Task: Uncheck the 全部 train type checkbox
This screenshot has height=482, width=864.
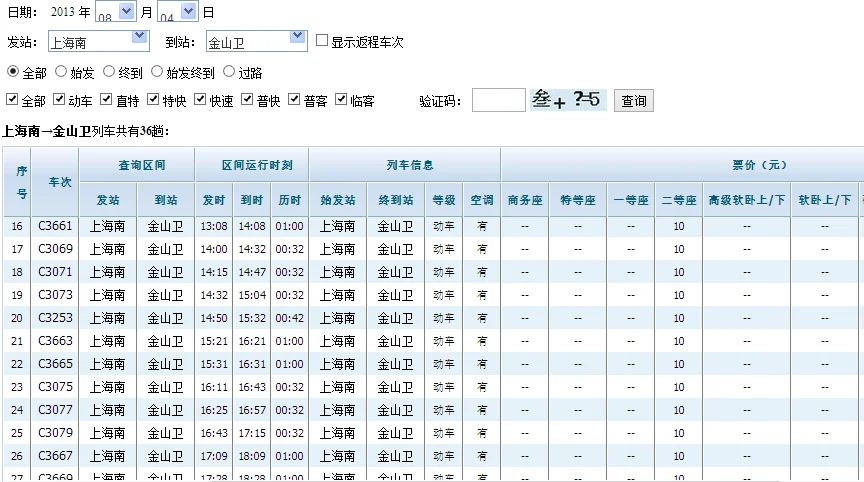Action: click(x=12, y=99)
